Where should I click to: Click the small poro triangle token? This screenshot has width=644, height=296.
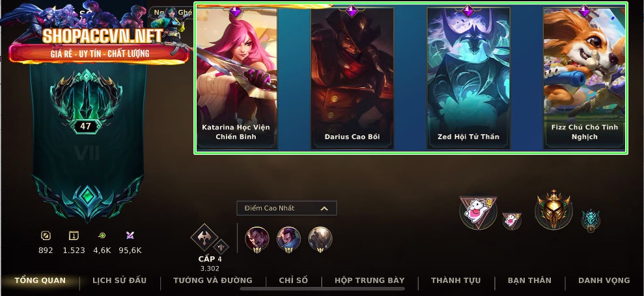click(512, 221)
